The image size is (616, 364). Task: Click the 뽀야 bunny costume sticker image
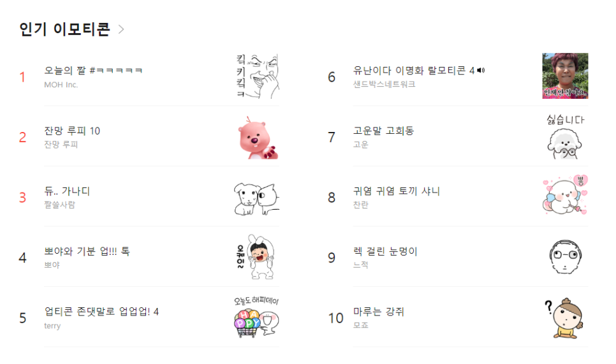pyautogui.click(x=257, y=257)
